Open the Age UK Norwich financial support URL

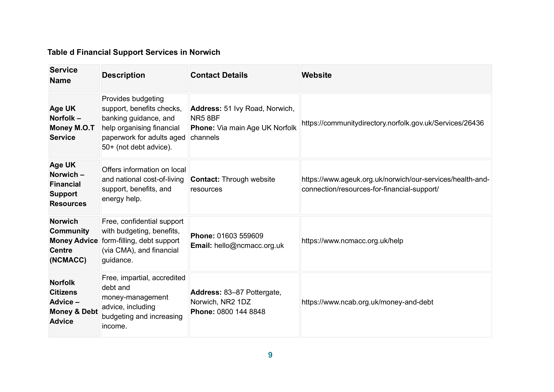(x=395, y=184)
